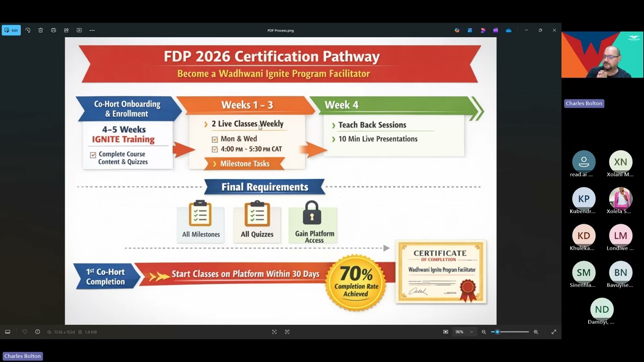
Task: Click the 4:00 PM - 5:30 PM CAT checkbox
Action: [x=215, y=149]
